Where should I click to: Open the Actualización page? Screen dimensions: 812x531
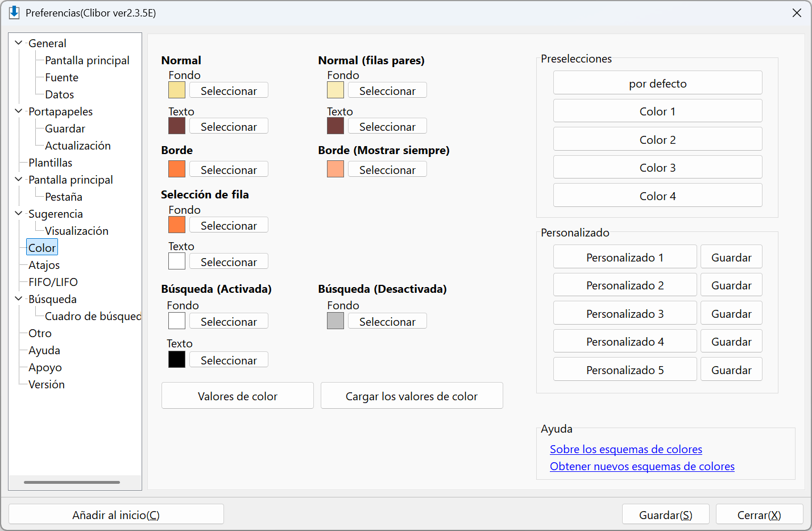click(77, 146)
